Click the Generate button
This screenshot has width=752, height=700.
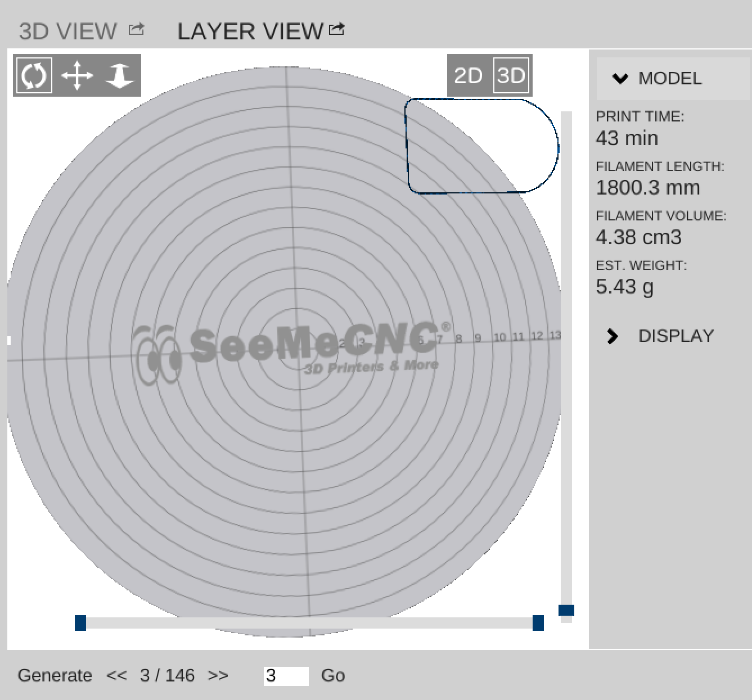[55, 675]
